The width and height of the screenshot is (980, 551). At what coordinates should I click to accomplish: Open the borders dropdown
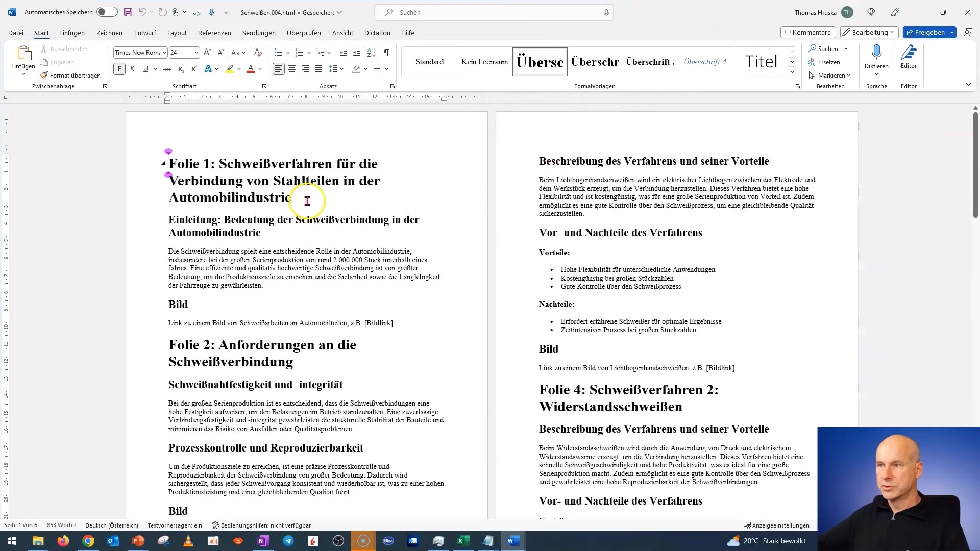click(386, 69)
